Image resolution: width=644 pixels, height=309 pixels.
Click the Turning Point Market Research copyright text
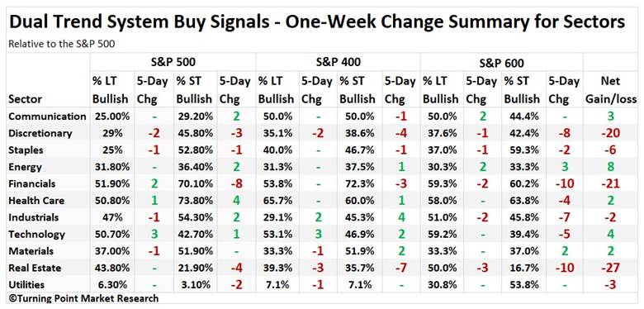click(83, 298)
